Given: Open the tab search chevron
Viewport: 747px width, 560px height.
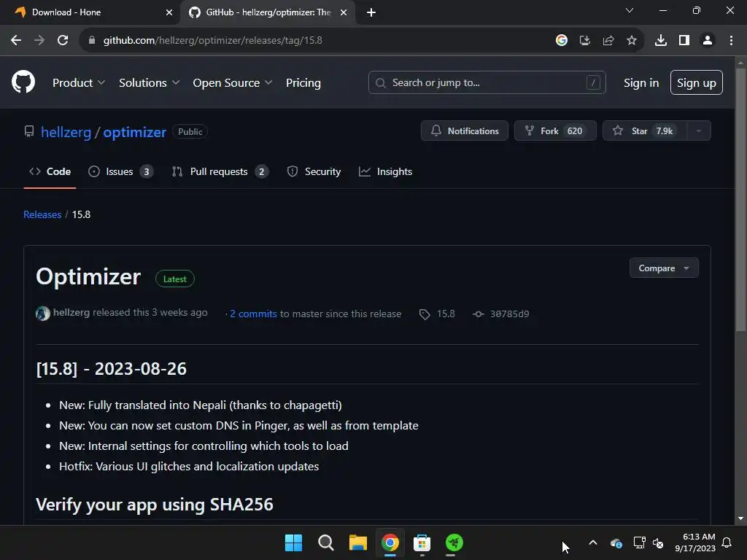Looking at the screenshot, I should [630, 10].
